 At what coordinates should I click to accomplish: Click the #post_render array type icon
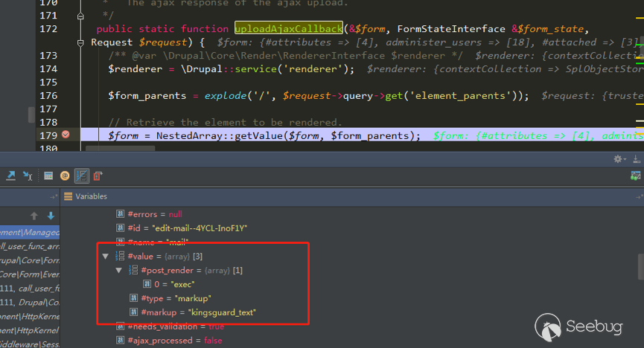pyautogui.click(x=133, y=271)
